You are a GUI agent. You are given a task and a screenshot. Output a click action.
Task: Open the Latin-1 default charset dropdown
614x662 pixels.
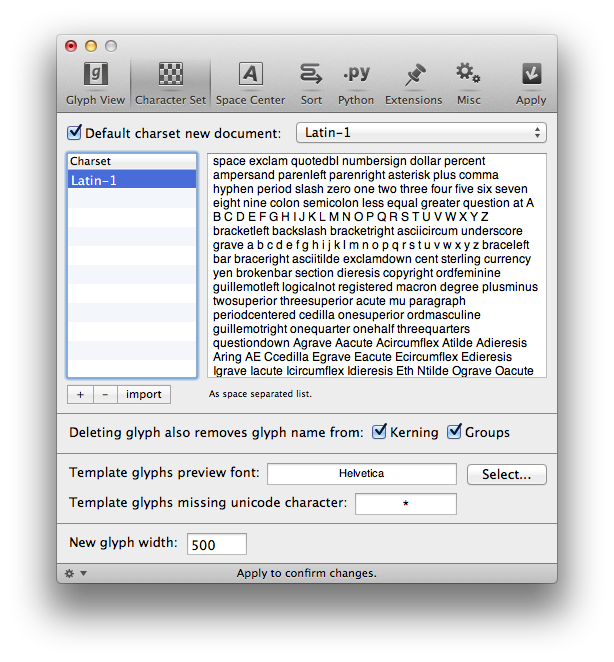[421, 133]
